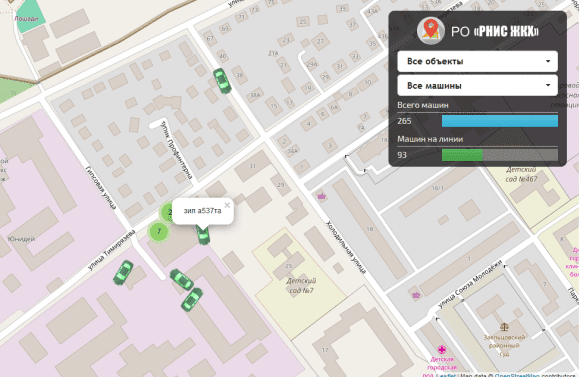Click the lowest green car near cluster
This screenshot has width=580, height=377.
pyautogui.click(x=192, y=299)
